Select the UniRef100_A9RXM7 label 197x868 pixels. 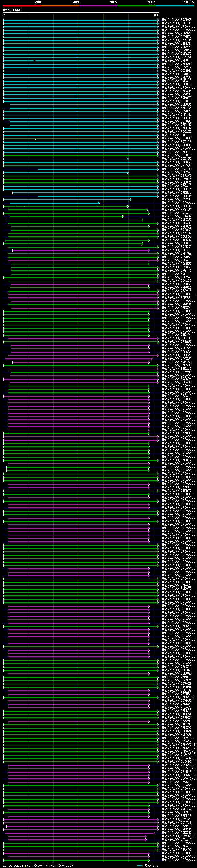176,833
